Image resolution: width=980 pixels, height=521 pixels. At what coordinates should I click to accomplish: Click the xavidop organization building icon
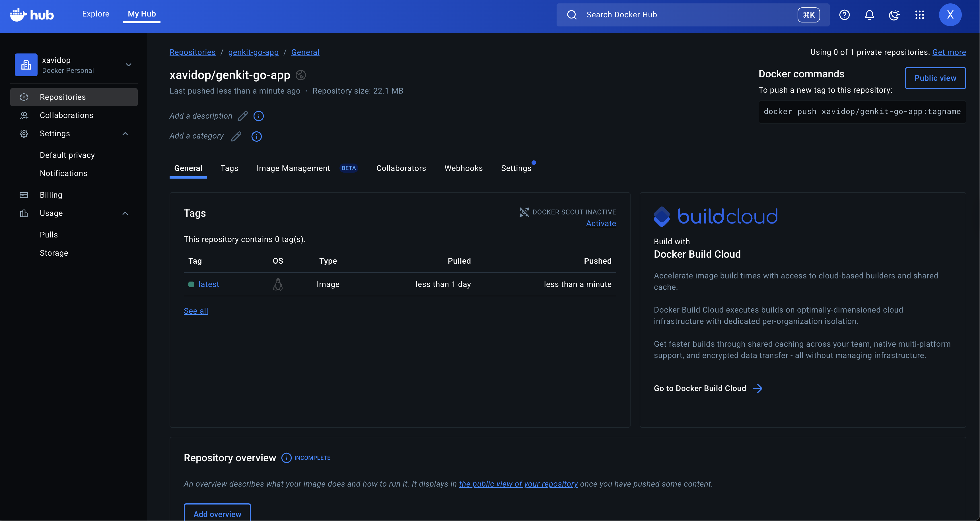(26, 65)
